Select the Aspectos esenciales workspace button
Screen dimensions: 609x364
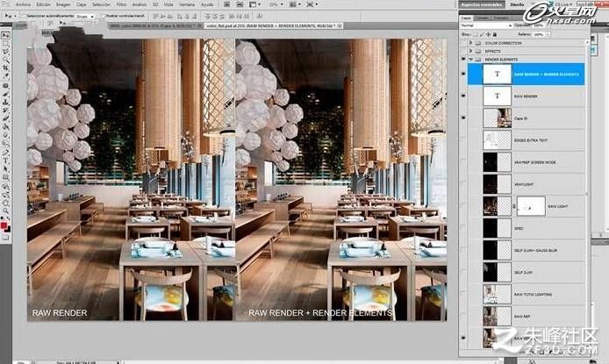pyautogui.click(x=482, y=4)
